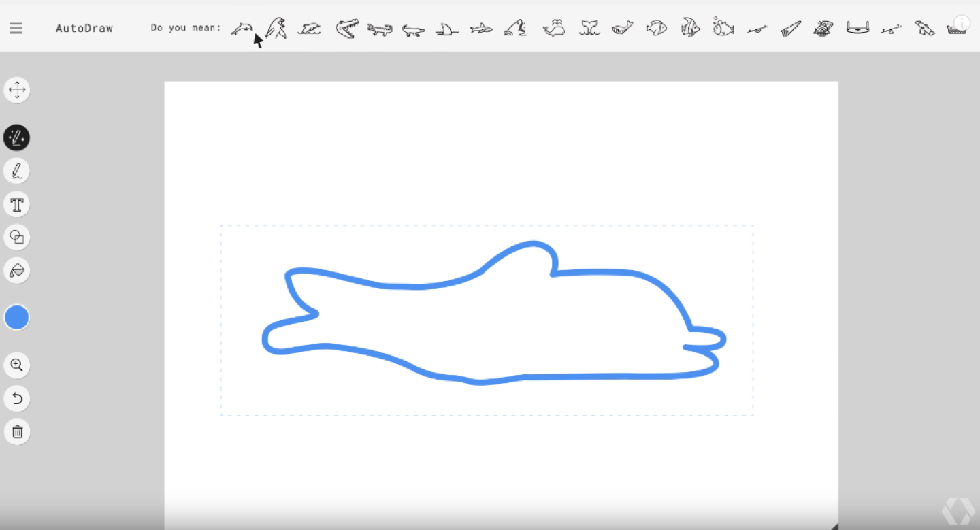Select the Move selection tool
The image size is (980, 530).
pyautogui.click(x=16, y=90)
